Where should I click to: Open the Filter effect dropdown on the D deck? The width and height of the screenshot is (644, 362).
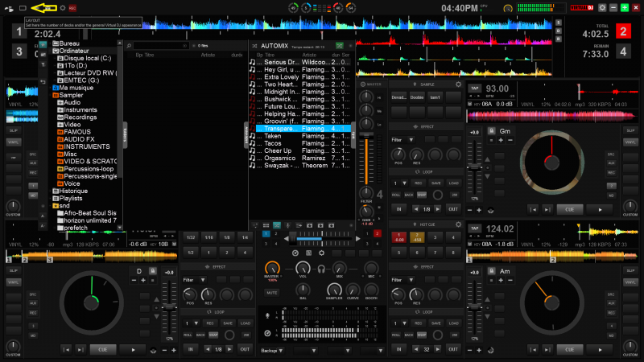pos(194,280)
